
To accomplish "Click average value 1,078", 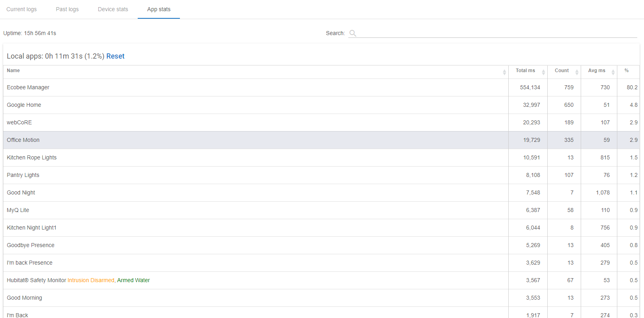I will tap(603, 192).
